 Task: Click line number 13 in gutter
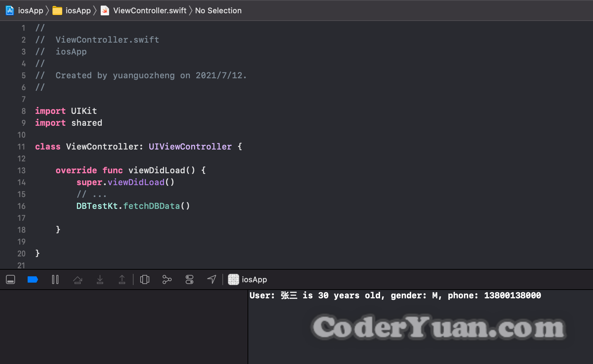pyautogui.click(x=21, y=170)
